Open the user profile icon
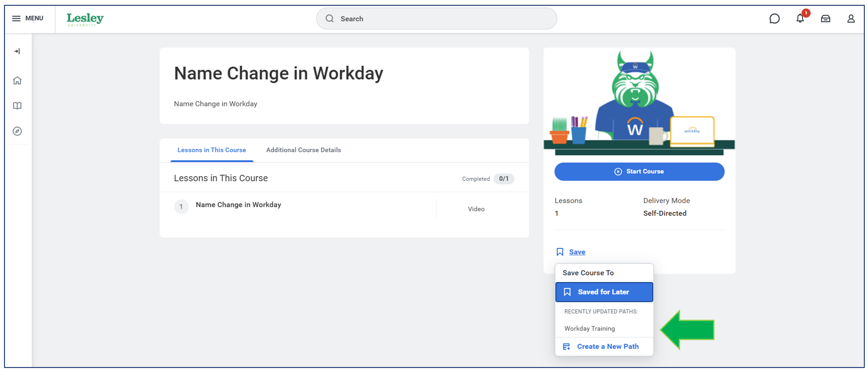Screen dimensions: 868x372 (851, 19)
